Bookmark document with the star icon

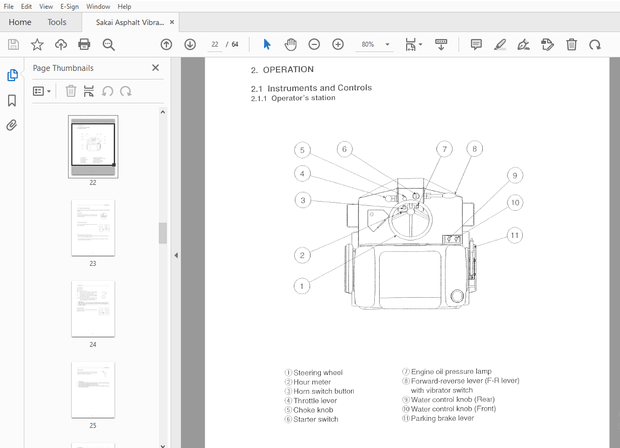coord(37,44)
